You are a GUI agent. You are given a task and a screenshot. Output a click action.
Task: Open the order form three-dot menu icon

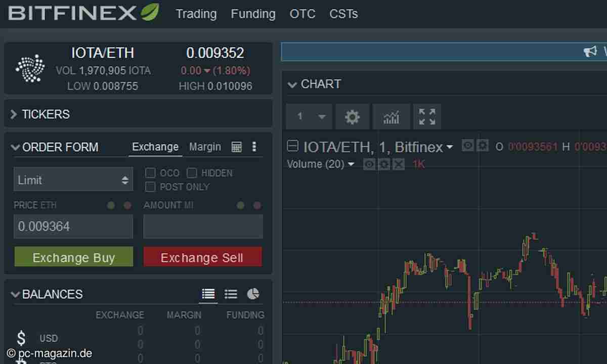coord(254,147)
